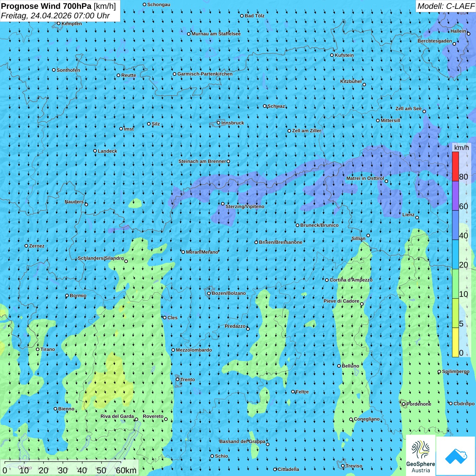
Task: Click the purple 60–80 km/h legend color
Action: pyautogui.click(x=455, y=196)
